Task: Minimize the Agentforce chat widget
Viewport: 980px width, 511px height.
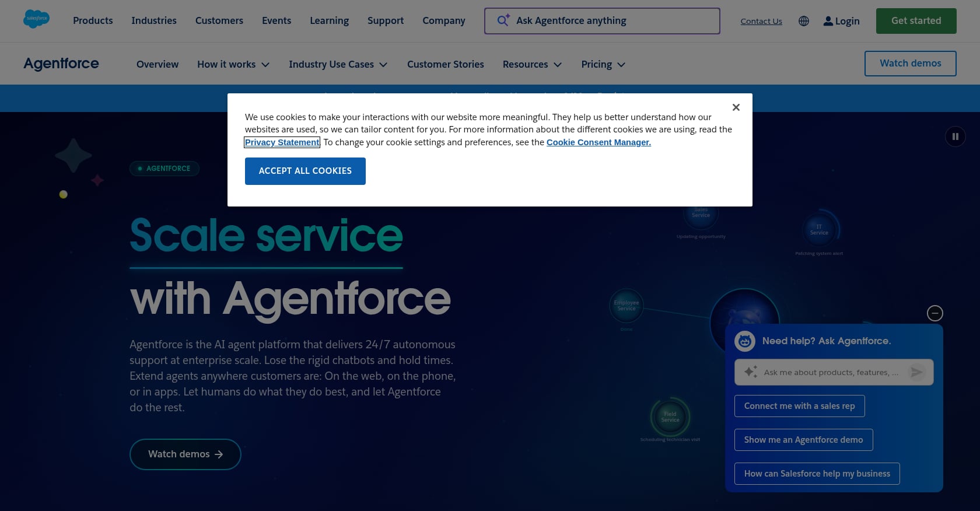Action: click(935, 313)
